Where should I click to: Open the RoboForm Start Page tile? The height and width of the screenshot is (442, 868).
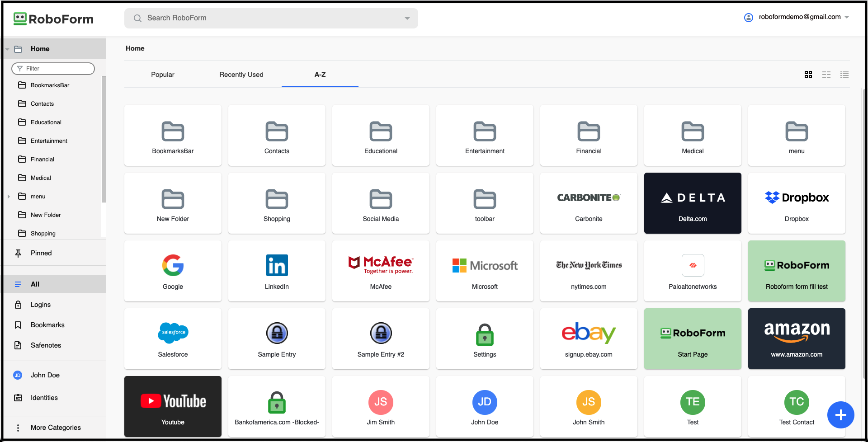pyautogui.click(x=693, y=339)
